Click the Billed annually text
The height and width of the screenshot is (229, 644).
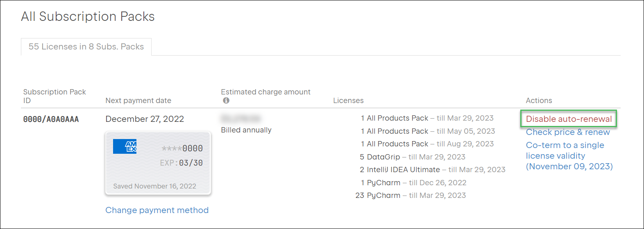point(246,130)
